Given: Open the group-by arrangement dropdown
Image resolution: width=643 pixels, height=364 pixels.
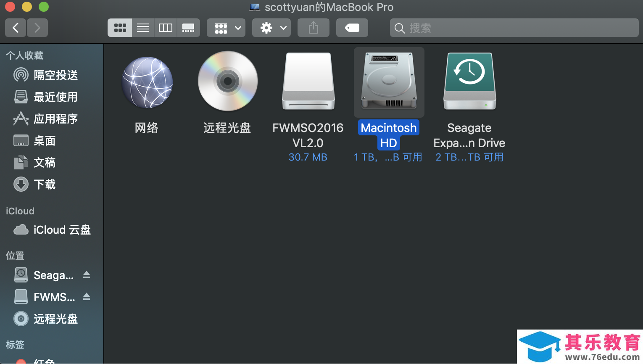Looking at the screenshot, I should [x=226, y=28].
